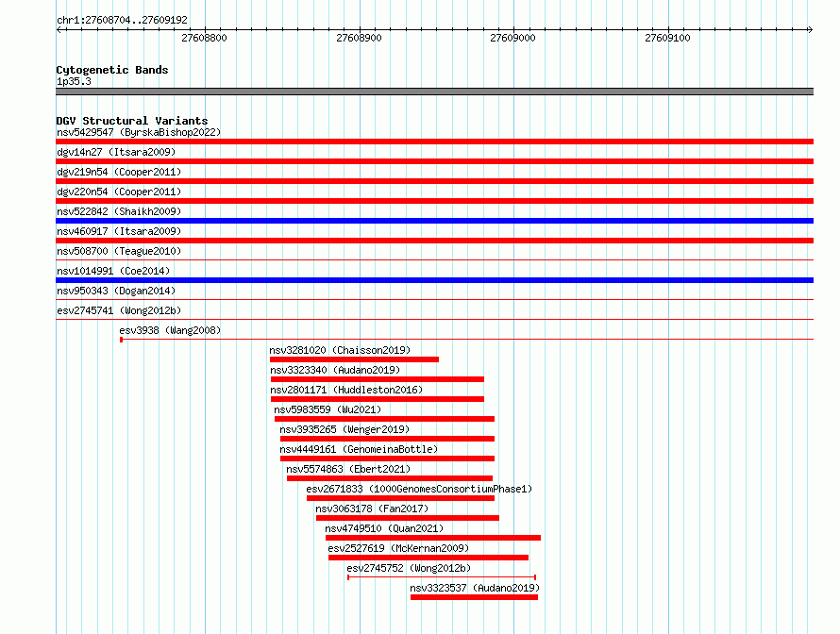Click the red bar under nsv3935265
The height and width of the screenshot is (634, 840).
pos(387,439)
